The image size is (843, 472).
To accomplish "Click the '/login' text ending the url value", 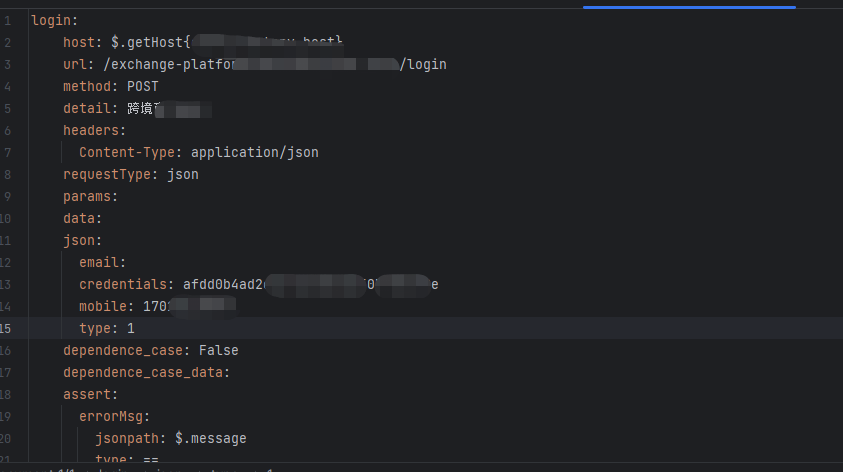I will pos(423,64).
